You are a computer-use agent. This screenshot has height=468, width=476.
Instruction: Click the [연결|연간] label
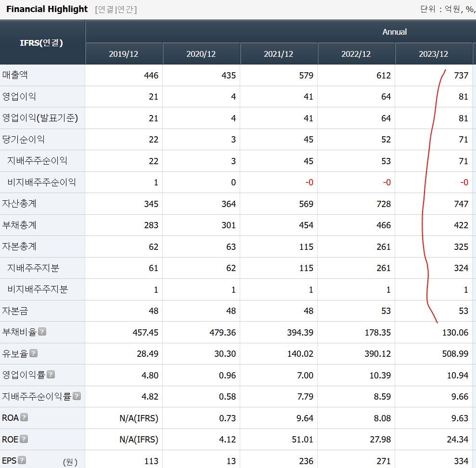[116, 10]
